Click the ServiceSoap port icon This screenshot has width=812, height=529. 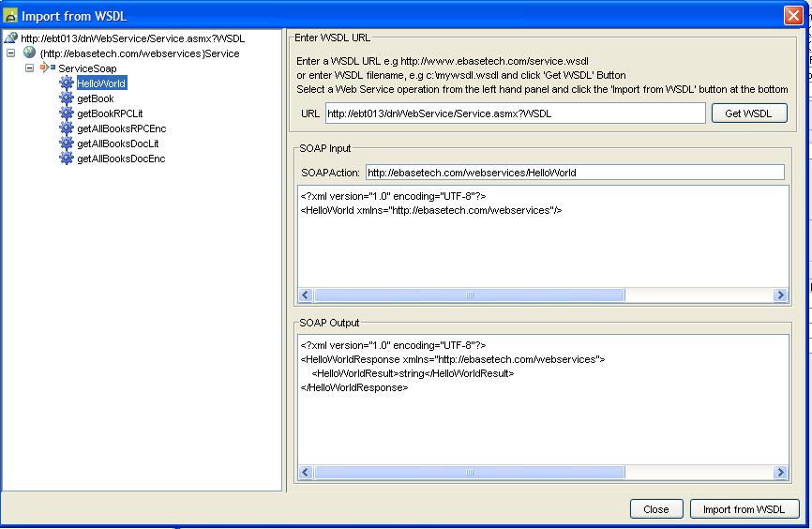tap(47, 68)
